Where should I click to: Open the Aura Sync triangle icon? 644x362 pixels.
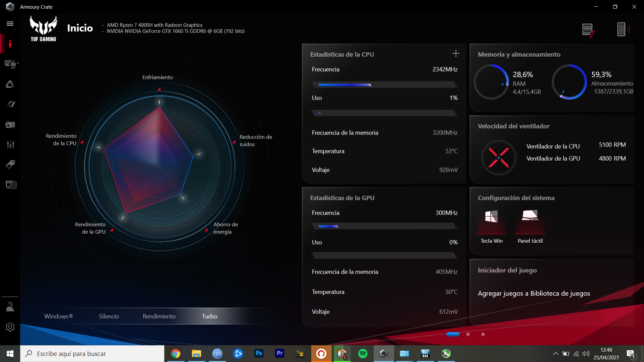(x=10, y=84)
